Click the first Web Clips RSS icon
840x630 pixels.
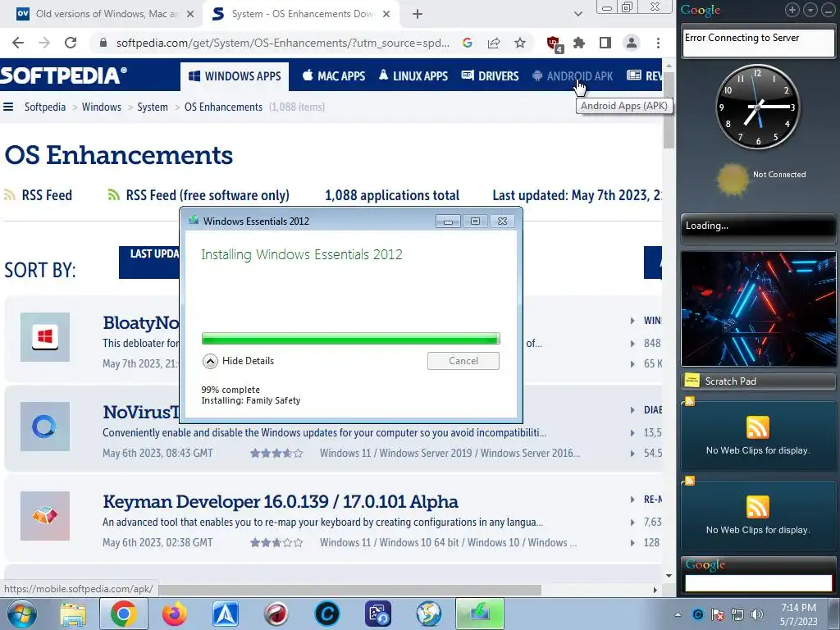coord(757,427)
